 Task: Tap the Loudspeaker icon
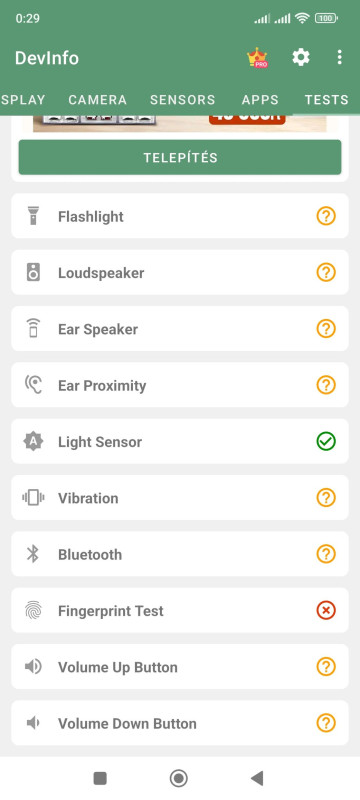click(33, 272)
